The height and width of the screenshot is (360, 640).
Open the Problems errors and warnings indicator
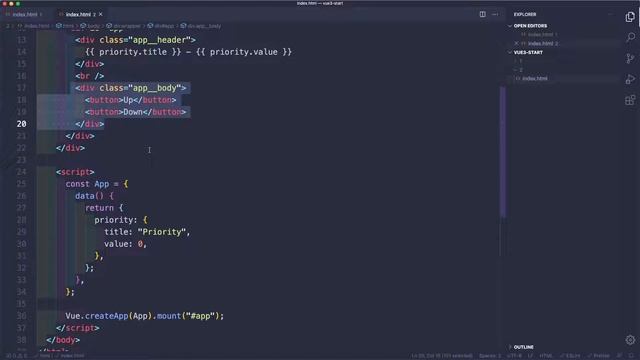[x=16, y=356]
